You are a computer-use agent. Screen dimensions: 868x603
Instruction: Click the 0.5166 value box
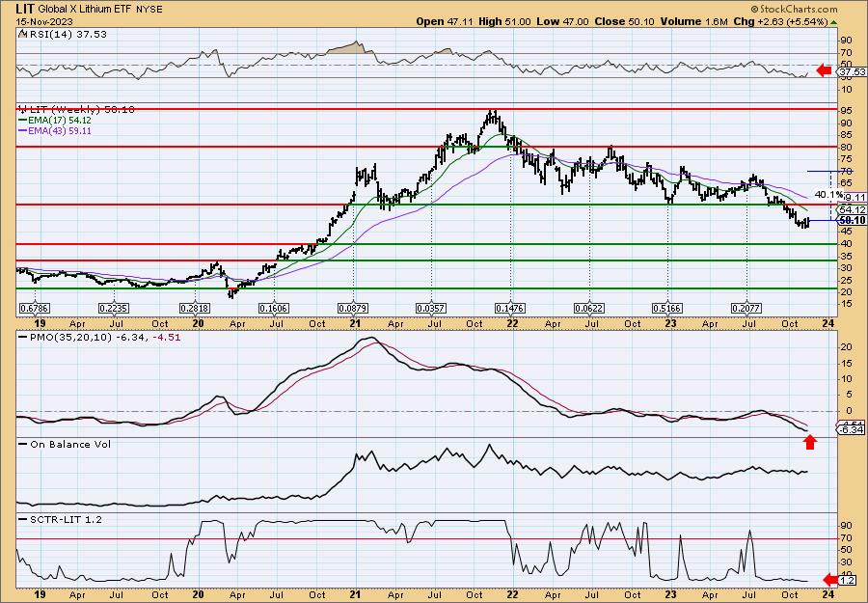(667, 308)
